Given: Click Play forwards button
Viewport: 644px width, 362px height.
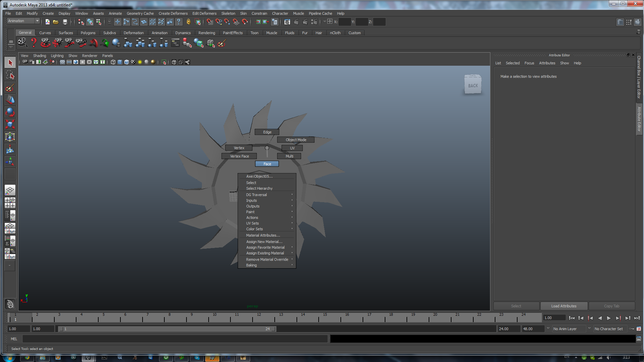Looking at the screenshot, I should pyautogui.click(x=609, y=318).
